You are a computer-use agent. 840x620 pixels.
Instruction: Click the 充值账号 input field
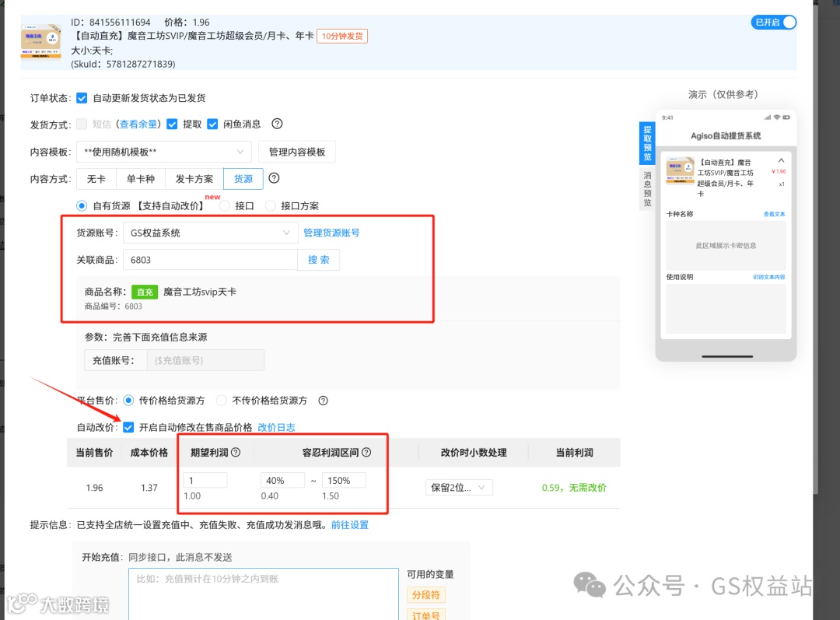pos(205,360)
